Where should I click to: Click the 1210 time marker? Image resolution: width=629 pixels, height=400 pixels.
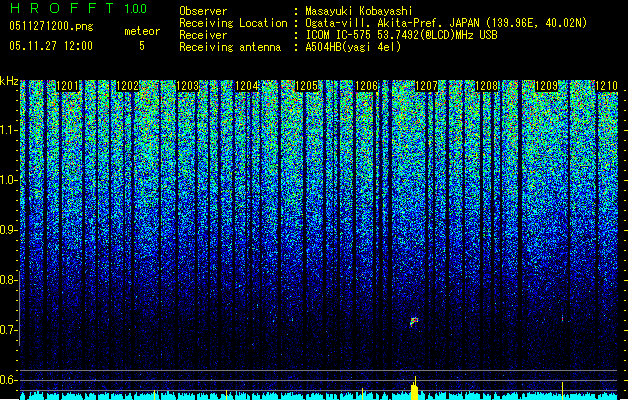pyautogui.click(x=606, y=86)
